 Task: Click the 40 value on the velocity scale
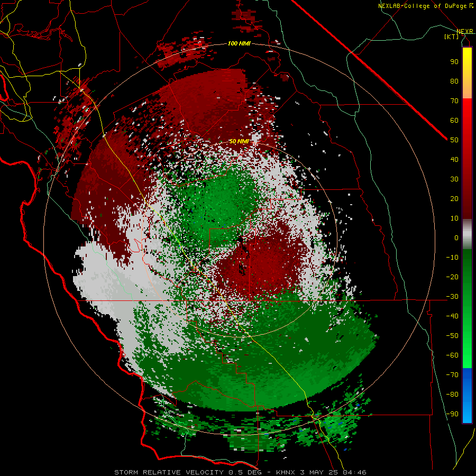click(454, 160)
